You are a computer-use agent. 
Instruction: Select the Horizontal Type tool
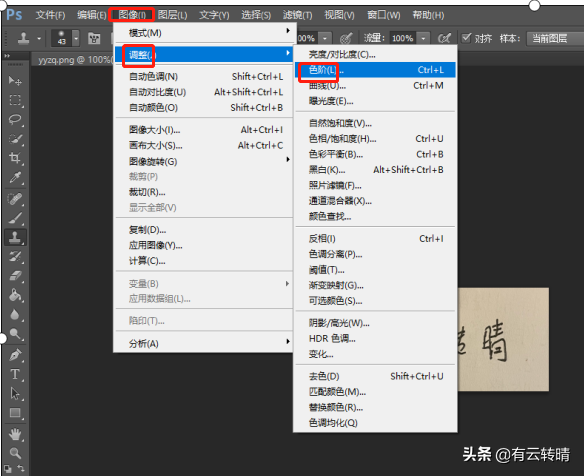pos(15,374)
